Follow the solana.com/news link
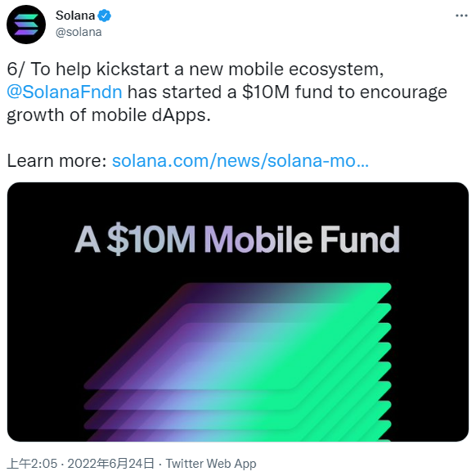 (x=240, y=160)
